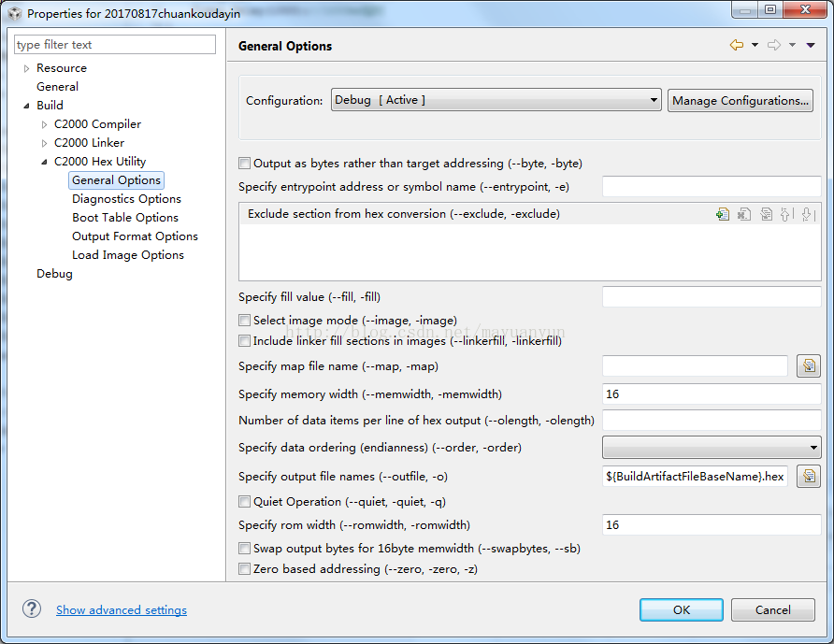Click the Move Up icon in exclude list
This screenshot has width=834, height=644.
786,214
